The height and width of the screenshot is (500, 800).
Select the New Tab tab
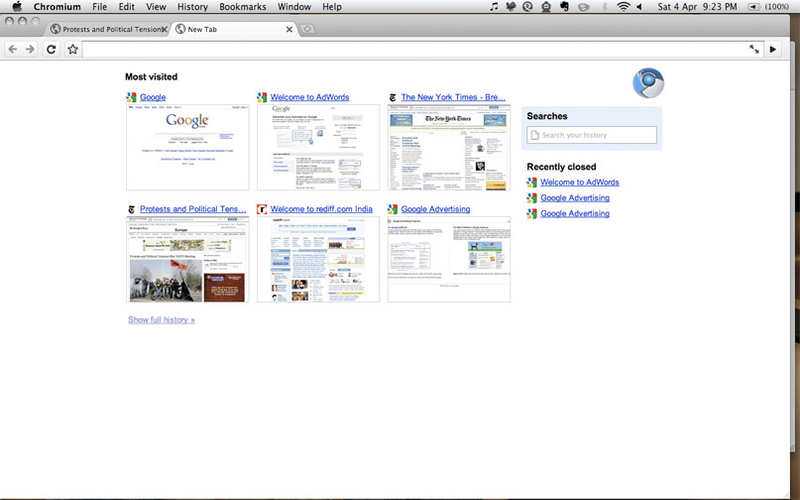coord(235,29)
